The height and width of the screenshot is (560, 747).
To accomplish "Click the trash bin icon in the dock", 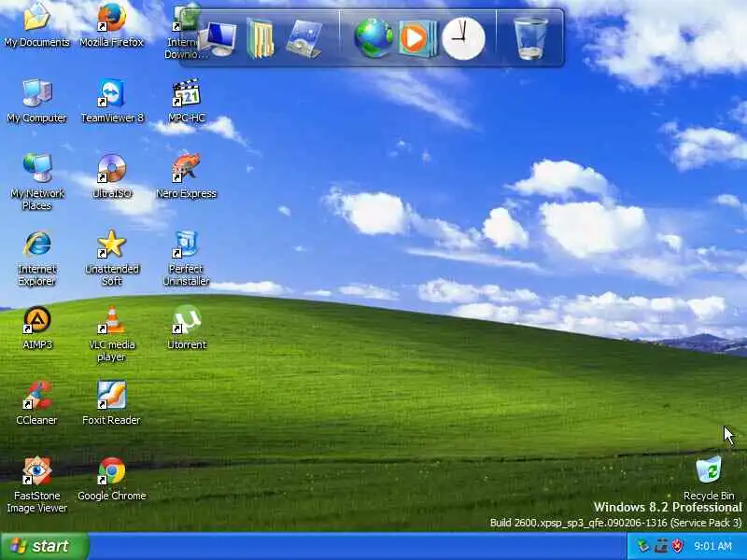I will click(x=530, y=38).
